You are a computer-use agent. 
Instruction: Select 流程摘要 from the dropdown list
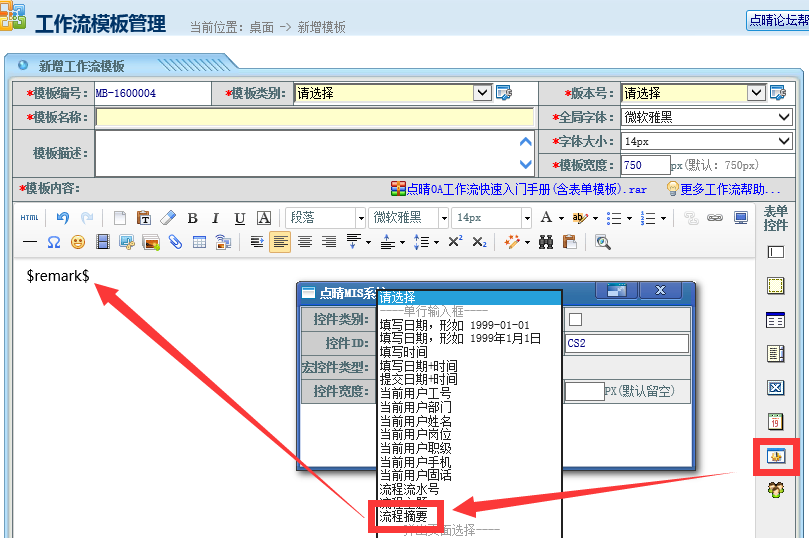pyautogui.click(x=403, y=516)
